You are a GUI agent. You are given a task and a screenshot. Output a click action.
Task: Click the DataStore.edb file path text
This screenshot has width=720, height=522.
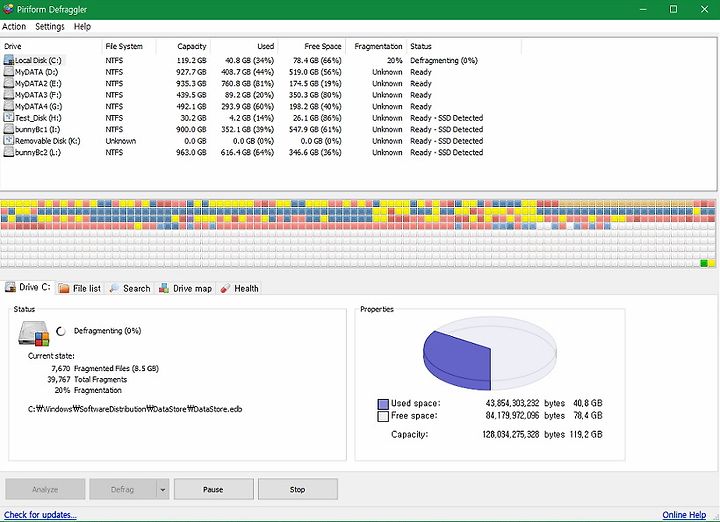pos(135,409)
